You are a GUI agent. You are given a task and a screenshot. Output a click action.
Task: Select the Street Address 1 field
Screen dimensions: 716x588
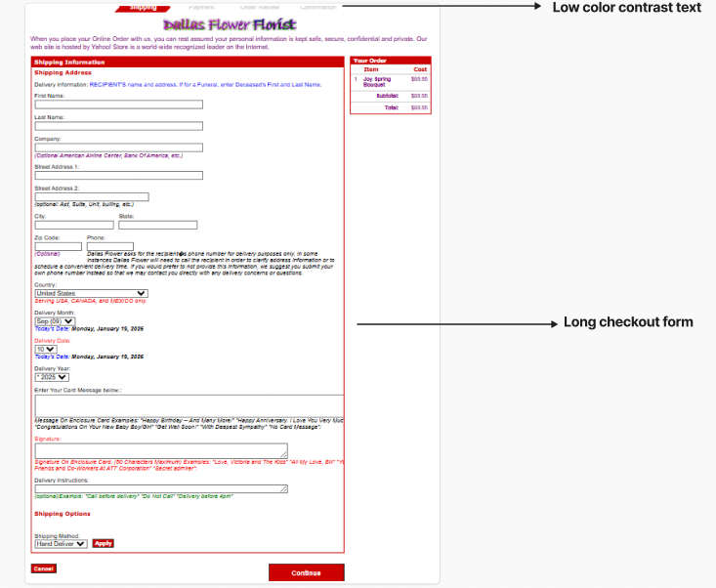118,176
